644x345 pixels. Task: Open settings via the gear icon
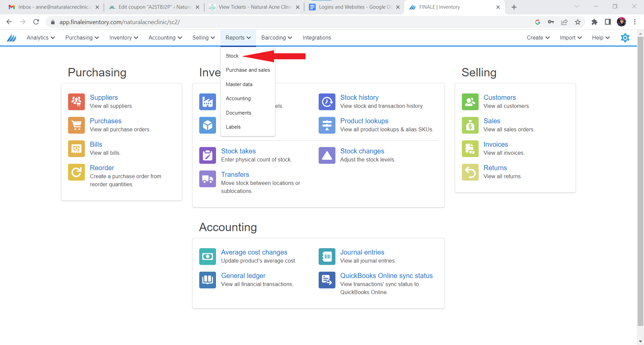[x=625, y=38]
